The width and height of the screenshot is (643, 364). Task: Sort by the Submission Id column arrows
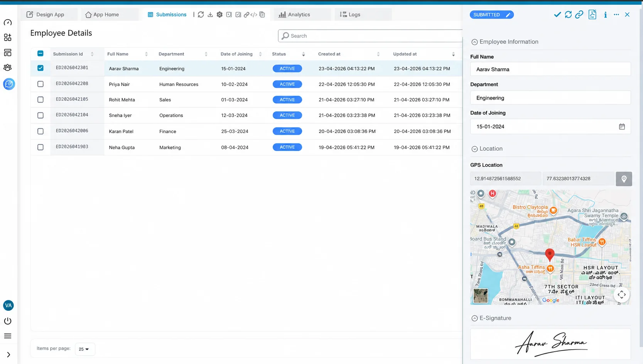click(x=92, y=54)
